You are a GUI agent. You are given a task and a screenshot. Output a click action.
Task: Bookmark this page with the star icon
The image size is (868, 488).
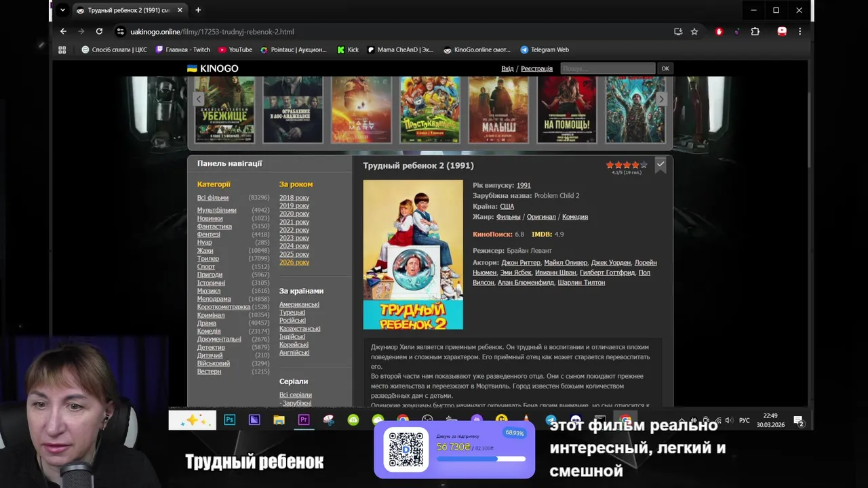[x=694, y=31]
